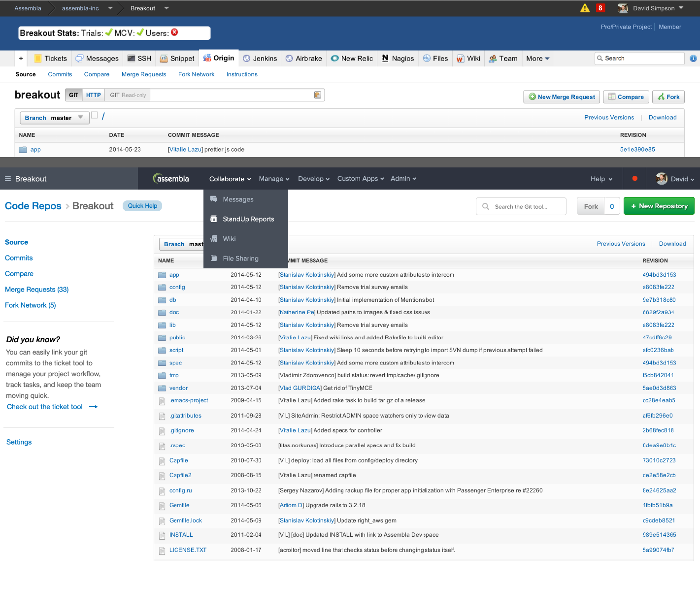Open the Branch master dropdown in top panel
This screenshot has height=616, width=700.
55,118
